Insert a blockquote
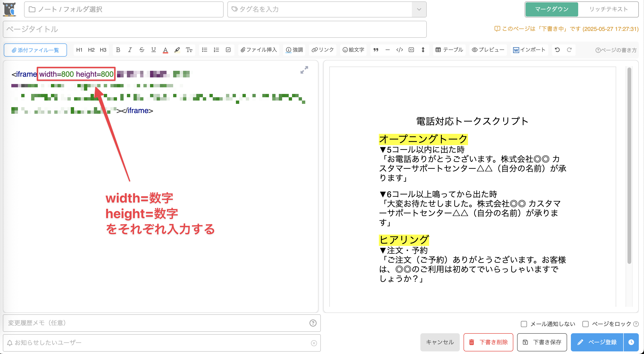The image size is (644, 354). [376, 50]
